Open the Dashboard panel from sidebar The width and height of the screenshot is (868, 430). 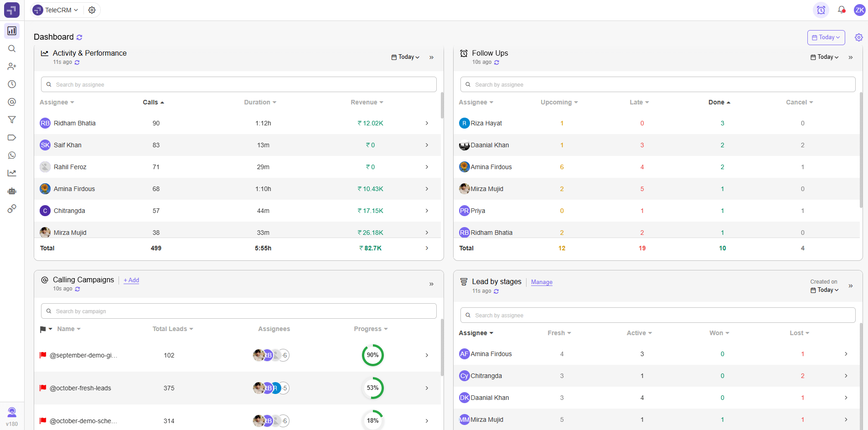pyautogui.click(x=12, y=31)
